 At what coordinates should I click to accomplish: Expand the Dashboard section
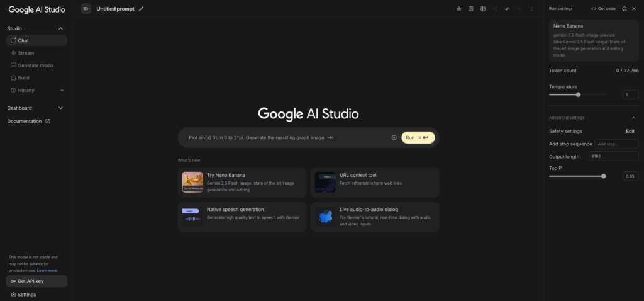(x=61, y=108)
